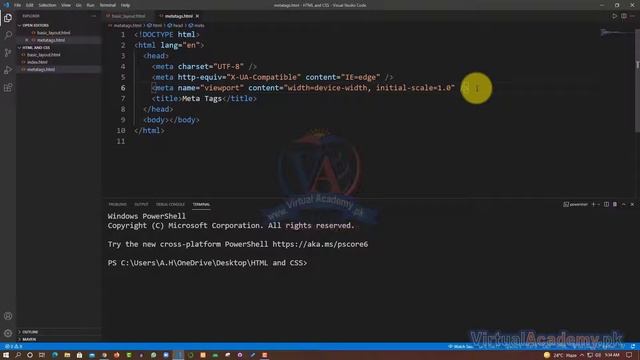Open the Extensions view
This screenshot has width=640, height=360.
click(x=8, y=88)
